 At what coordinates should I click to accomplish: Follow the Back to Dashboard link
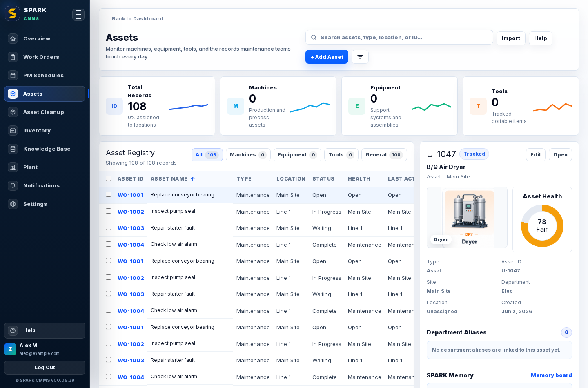tap(134, 19)
